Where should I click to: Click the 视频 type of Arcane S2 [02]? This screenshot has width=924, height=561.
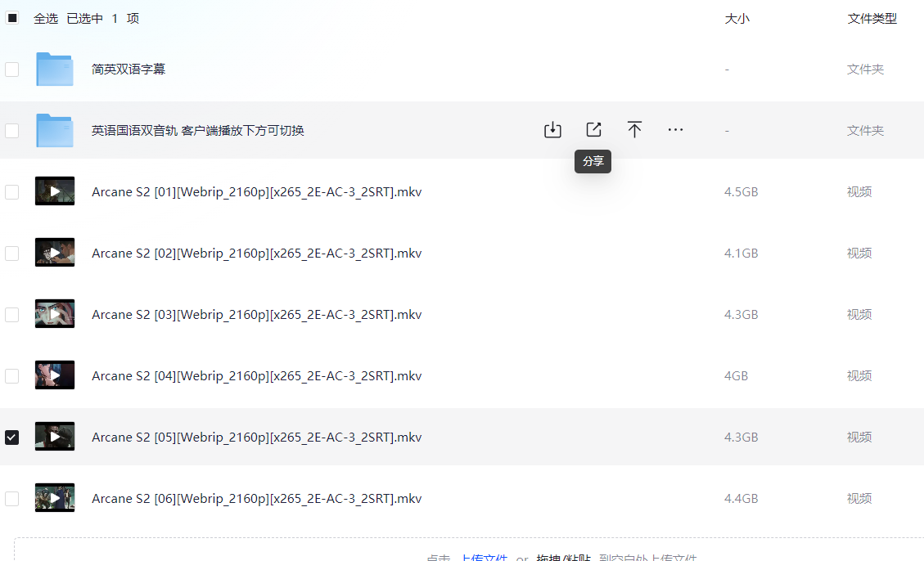click(x=859, y=254)
